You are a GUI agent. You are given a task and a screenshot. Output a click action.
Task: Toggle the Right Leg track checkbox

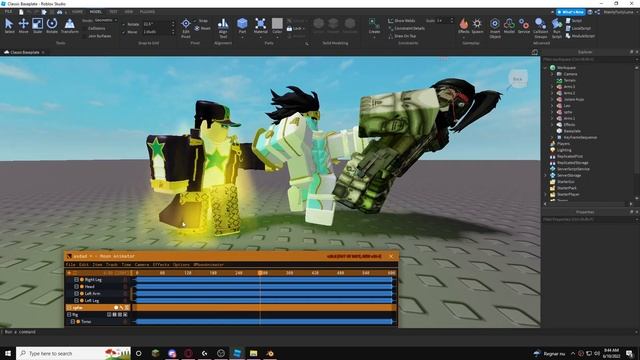coord(76,280)
